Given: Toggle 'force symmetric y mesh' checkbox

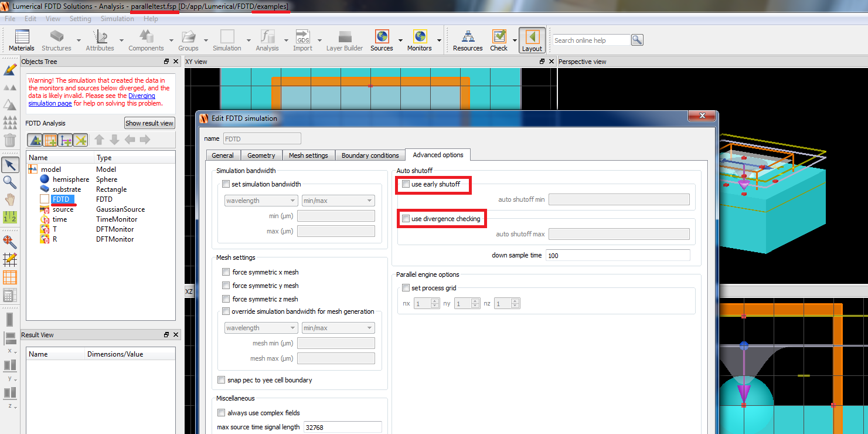Looking at the screenshot, I should [x=226, y=286].
